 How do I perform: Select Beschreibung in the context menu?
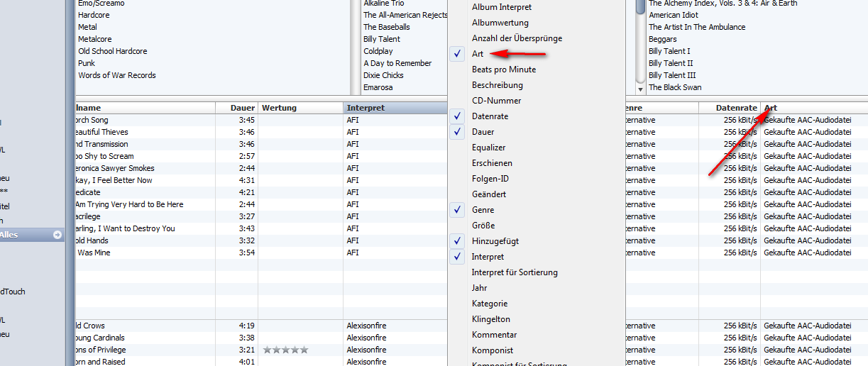(497, 85)
